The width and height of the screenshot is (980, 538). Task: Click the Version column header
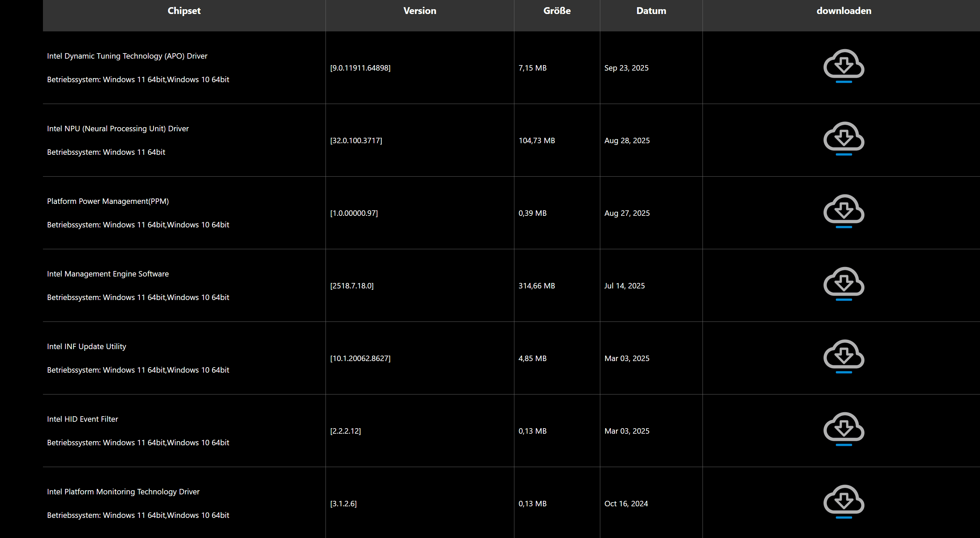point(420,11)
